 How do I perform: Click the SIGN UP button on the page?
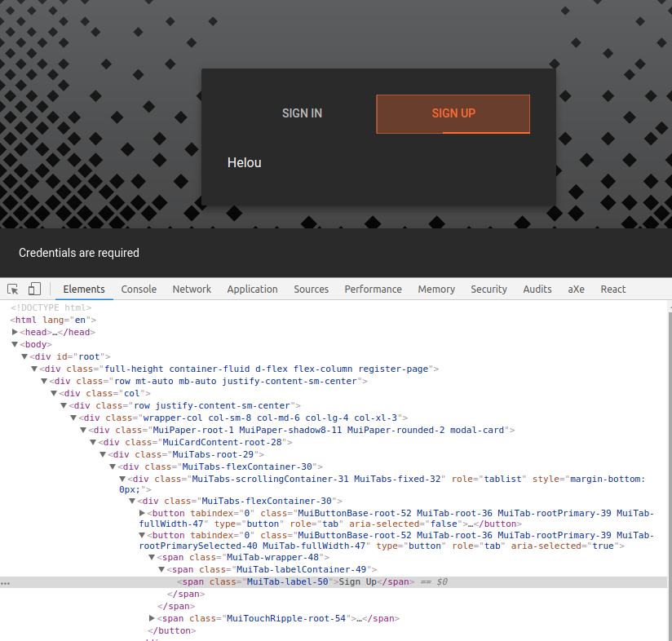[x=453, y=113]
